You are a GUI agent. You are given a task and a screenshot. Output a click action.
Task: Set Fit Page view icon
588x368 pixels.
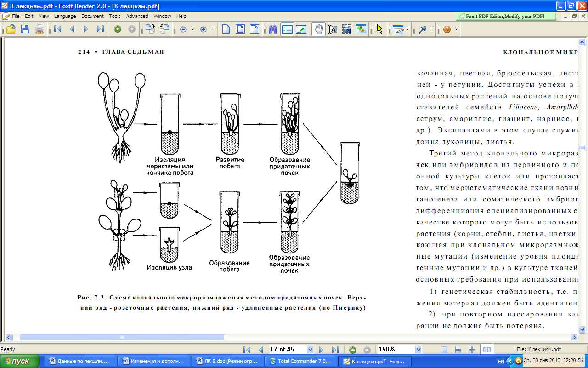coord(240,29)
